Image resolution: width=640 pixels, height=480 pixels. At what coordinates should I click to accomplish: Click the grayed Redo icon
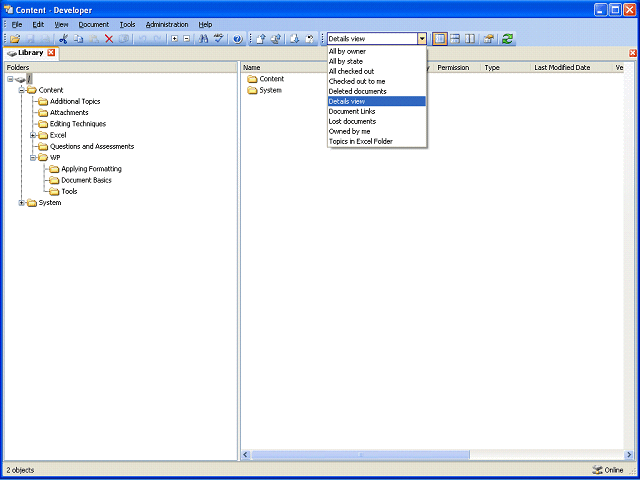coord(157,39)
